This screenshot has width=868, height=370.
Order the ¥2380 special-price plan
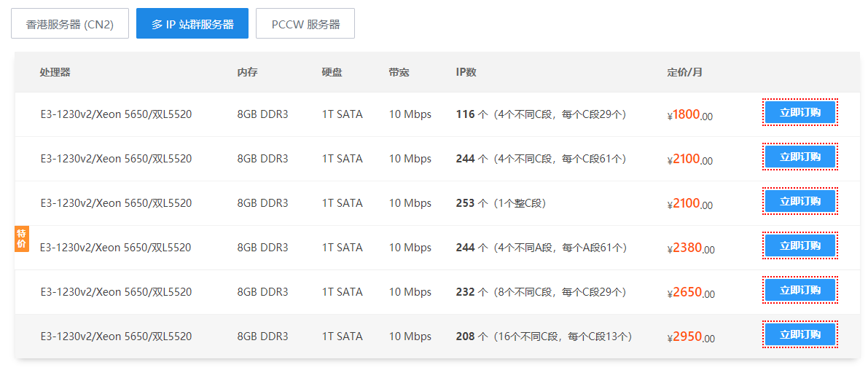click(x=799, y=246)
